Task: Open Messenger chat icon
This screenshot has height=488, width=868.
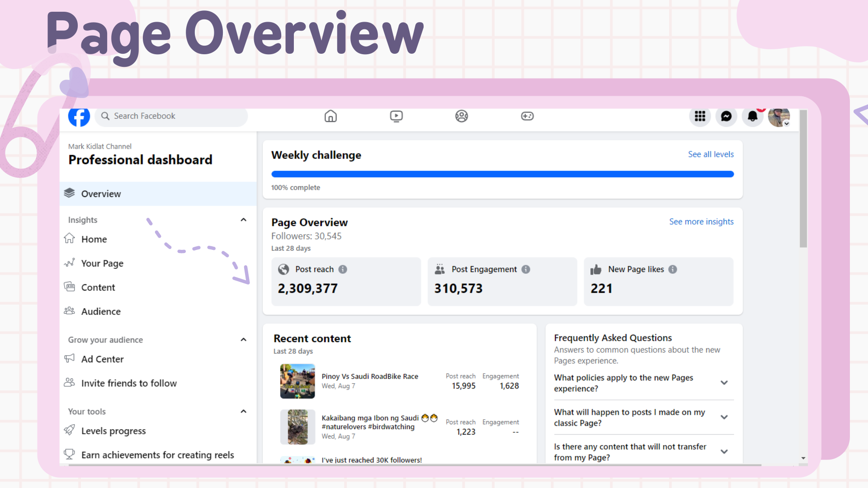Action: point(726,116)
